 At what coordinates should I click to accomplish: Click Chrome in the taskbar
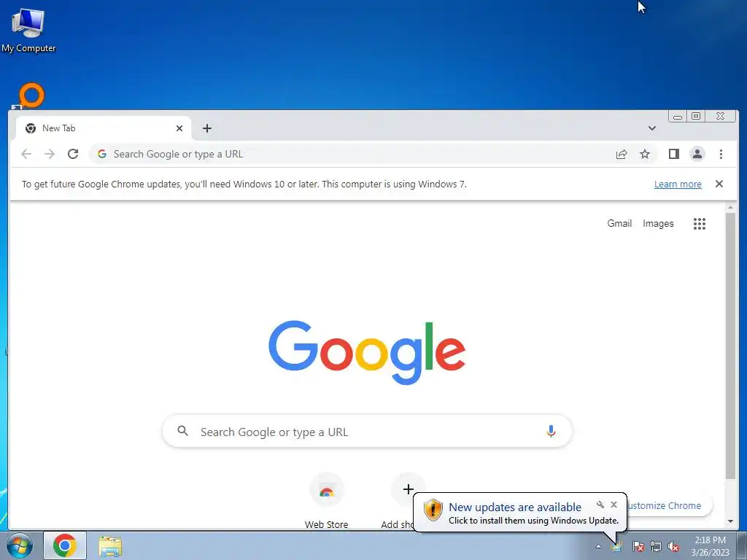click(65, 545)
